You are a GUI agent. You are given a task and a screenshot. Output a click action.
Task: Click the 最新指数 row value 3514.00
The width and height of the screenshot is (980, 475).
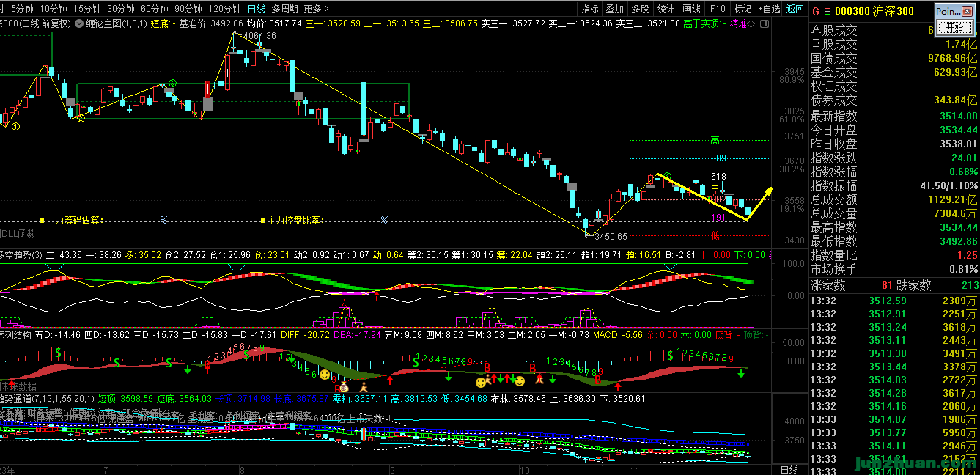[x=959, y=116]
